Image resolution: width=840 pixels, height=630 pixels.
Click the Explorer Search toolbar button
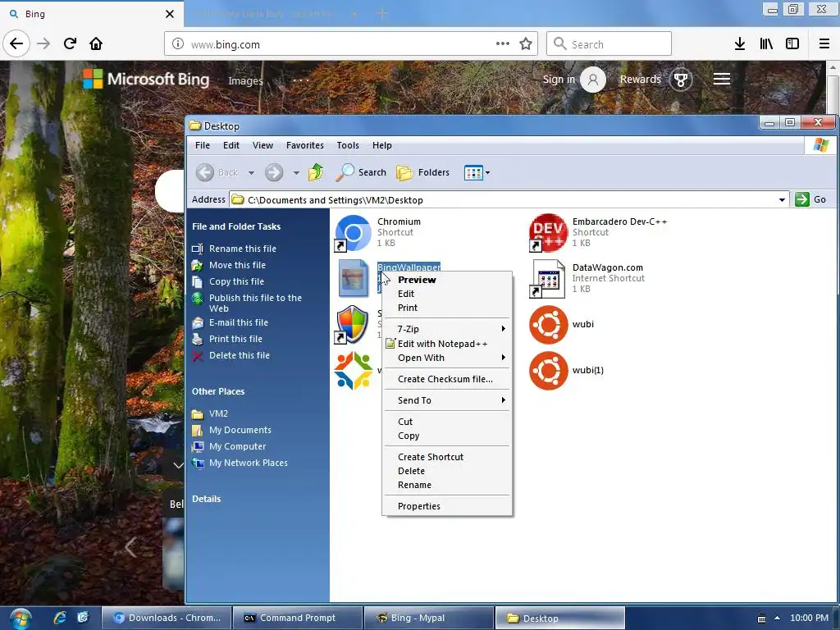tap(361, 172)
